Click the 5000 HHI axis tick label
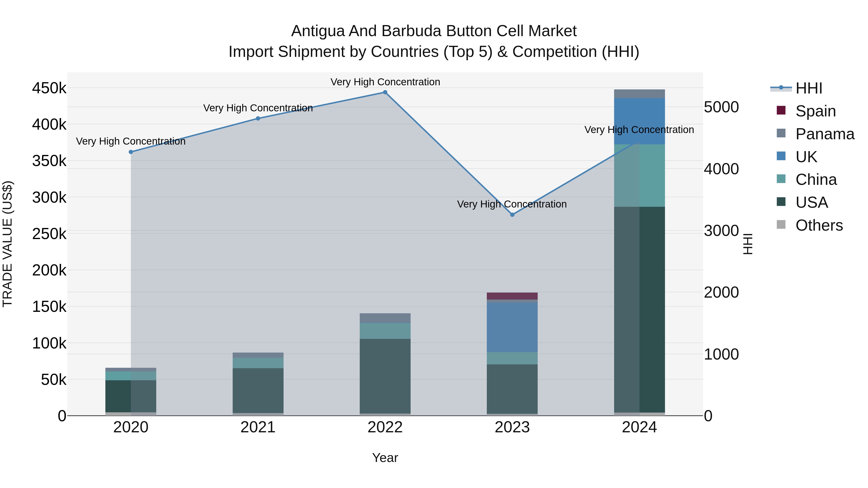Screen dimensions: 868x488 coord(721,107)
